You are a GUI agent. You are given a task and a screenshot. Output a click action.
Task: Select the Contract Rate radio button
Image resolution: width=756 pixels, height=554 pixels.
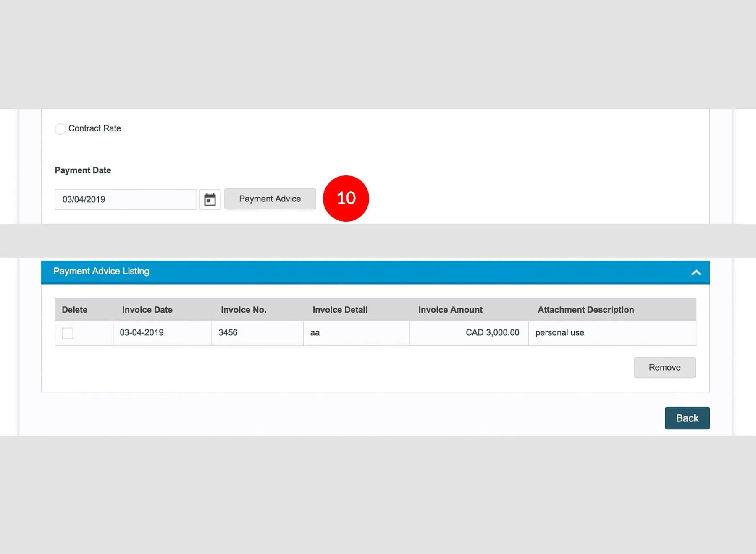tap(60, 129)
